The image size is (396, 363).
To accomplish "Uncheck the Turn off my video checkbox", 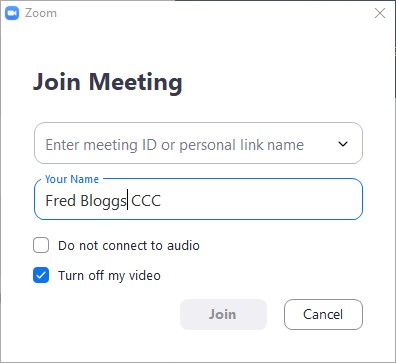I will (41, 275).
